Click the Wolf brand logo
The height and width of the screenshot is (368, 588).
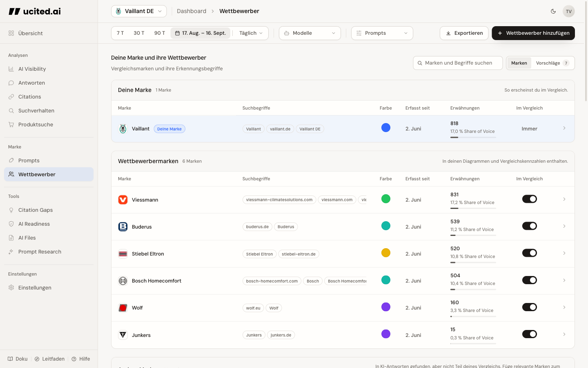(x=123, y=307)
